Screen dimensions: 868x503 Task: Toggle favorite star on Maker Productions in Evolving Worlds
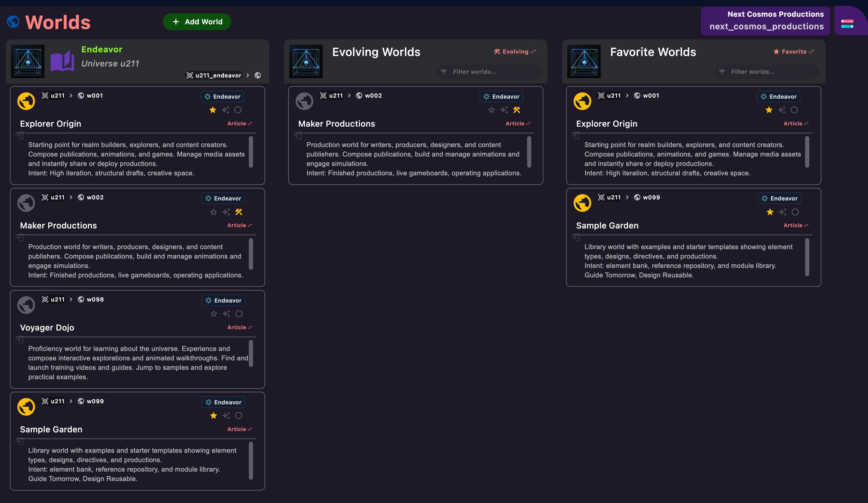(x=492, y=110)
